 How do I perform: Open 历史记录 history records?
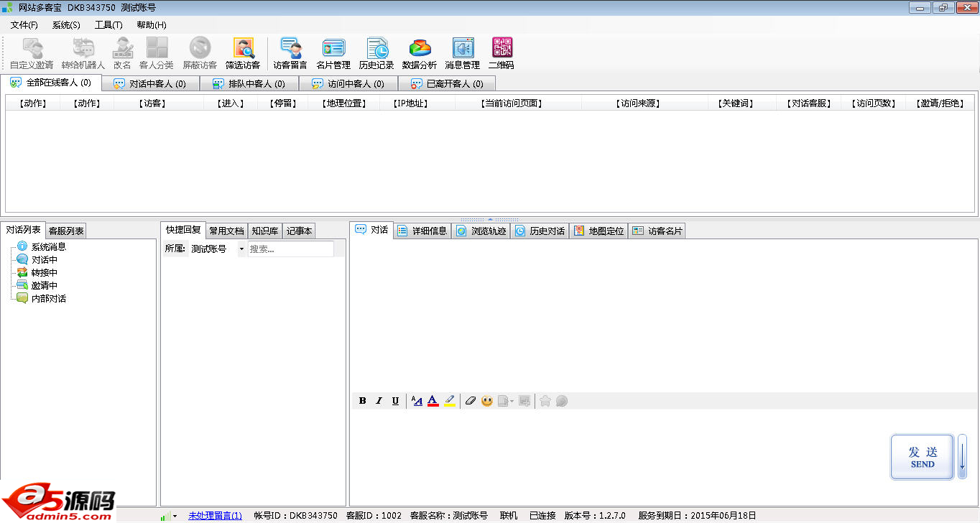click(x=376, y=54)
